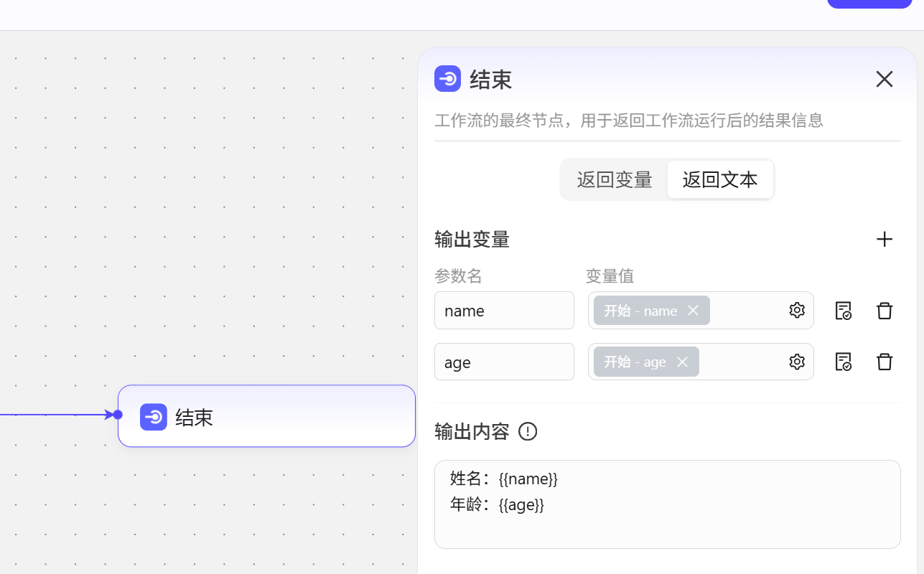
Task: Click the 结束 node icon on the canvas
Action: tap(154, 417)
